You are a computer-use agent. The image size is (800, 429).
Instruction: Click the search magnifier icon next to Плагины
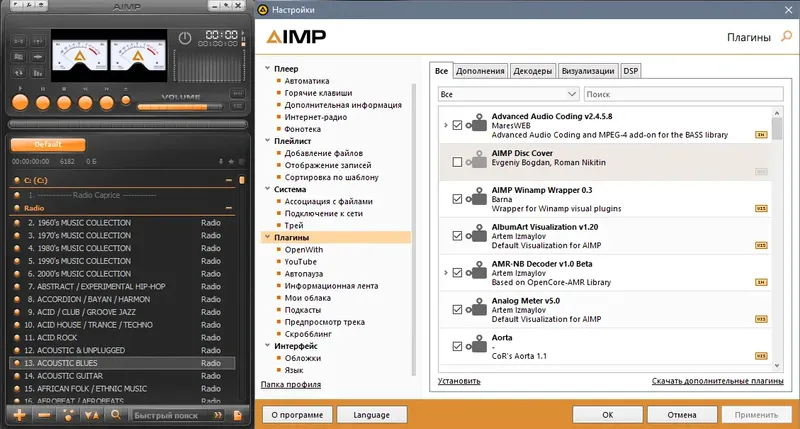[787, 36]
